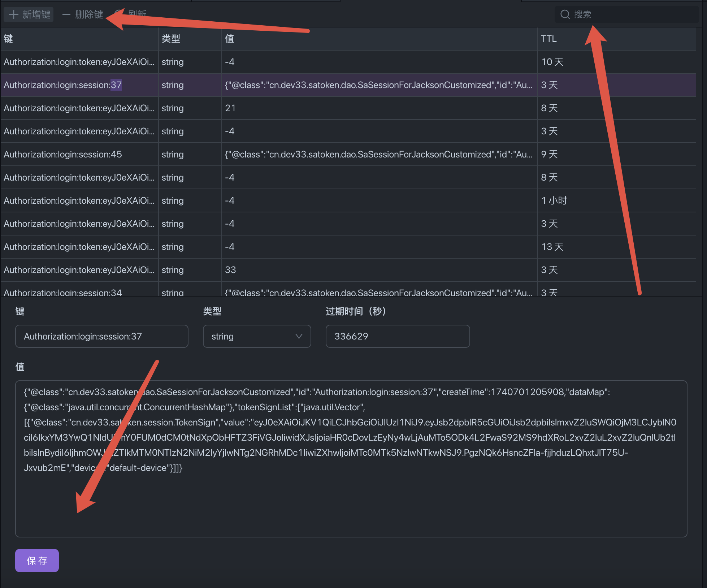
Task: Click the minus icon on 删除键
Action: pos(66,14)
